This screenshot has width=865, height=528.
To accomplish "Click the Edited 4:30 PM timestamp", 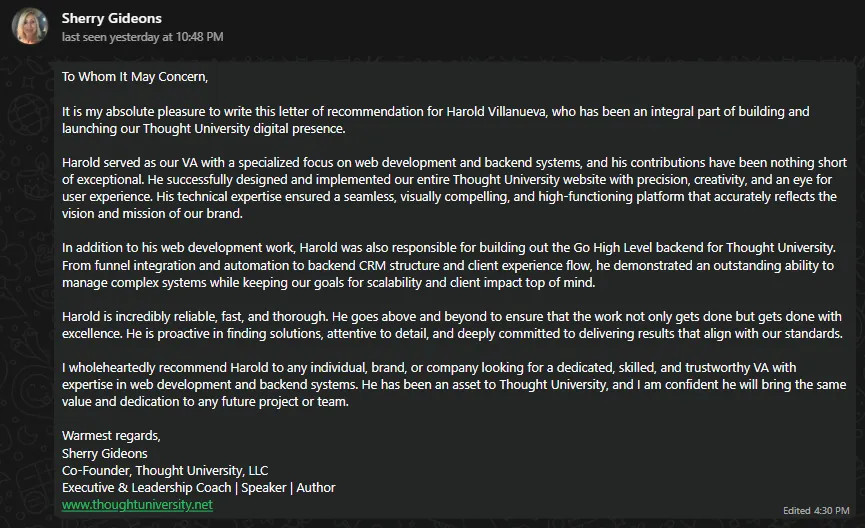I will click(x=816, y=510).
